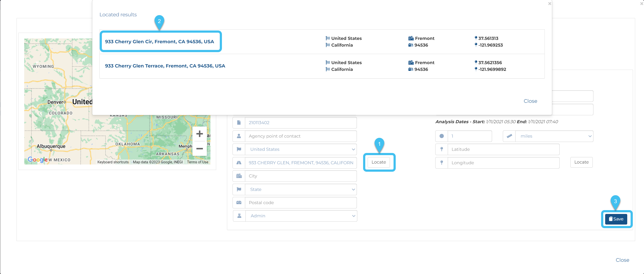Click the road icon beside address field
Viewport: 644px width, 274px height.
coord(239,163)
